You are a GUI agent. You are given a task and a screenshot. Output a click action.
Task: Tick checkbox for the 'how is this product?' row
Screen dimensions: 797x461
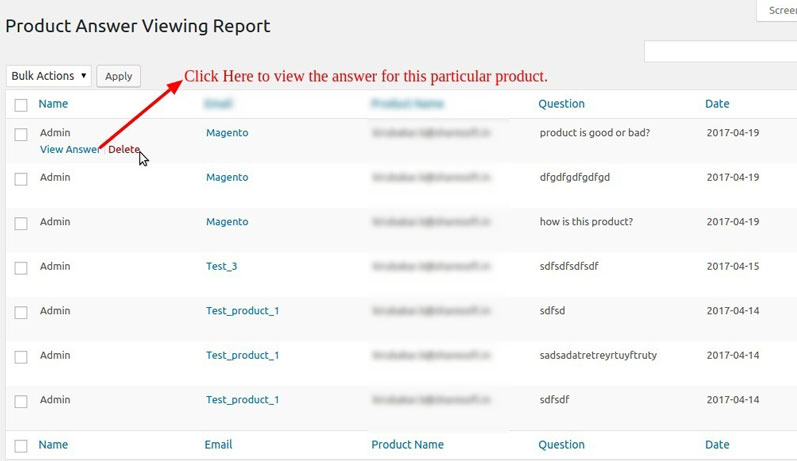point(21,223)
